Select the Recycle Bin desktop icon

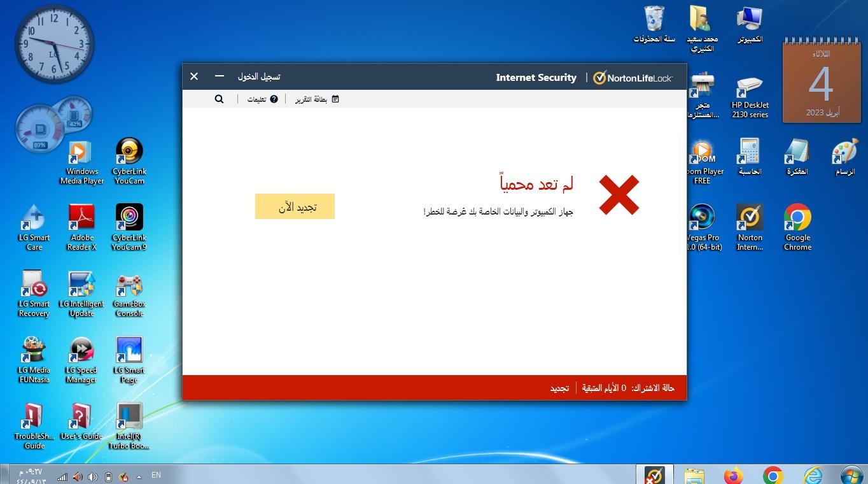(654, 24)
